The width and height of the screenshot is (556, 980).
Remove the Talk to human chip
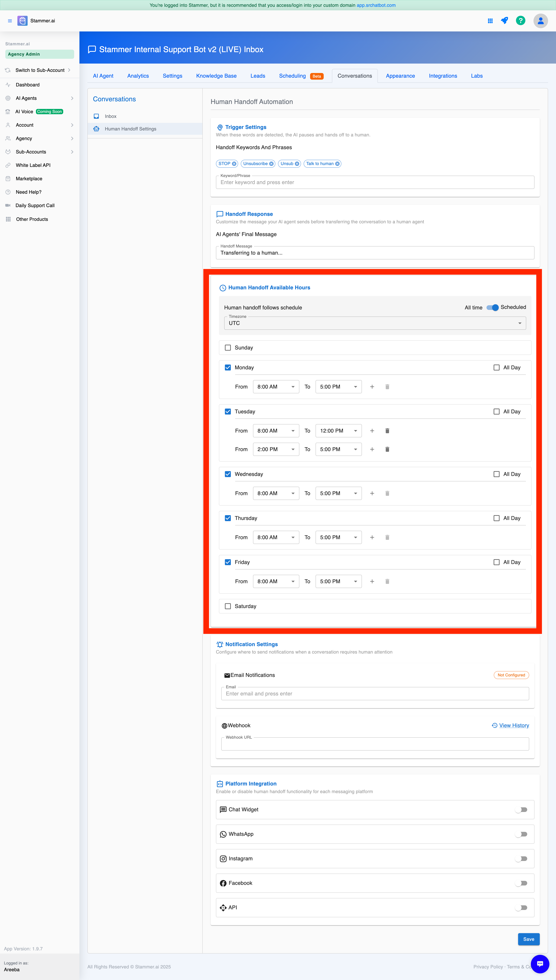tap(337, 164)
